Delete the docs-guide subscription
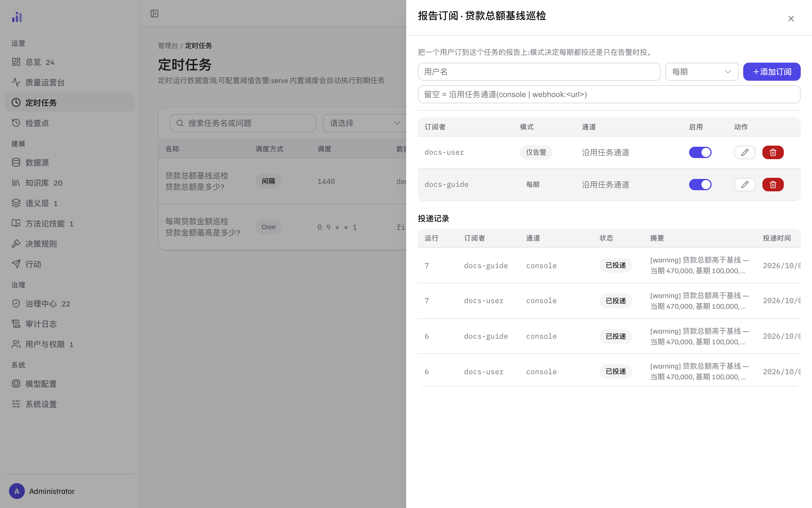812x508 pixels. [773, 185]
